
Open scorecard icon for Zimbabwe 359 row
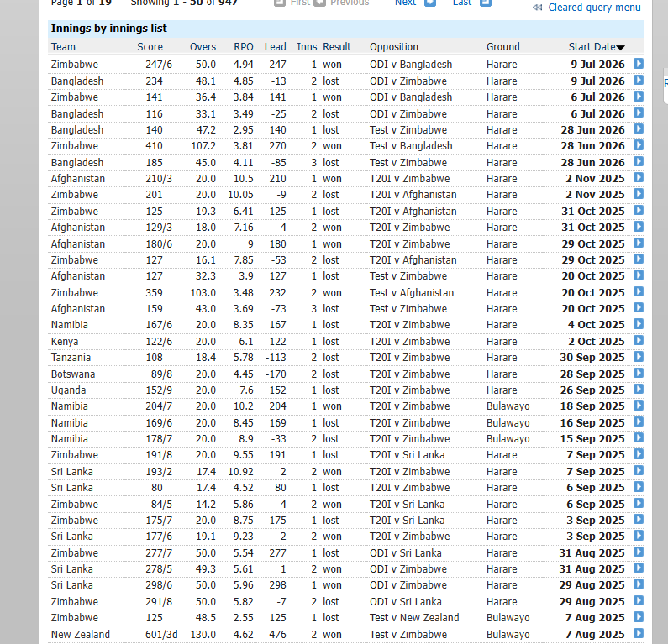pyautogui.click(x=639, y=292)
